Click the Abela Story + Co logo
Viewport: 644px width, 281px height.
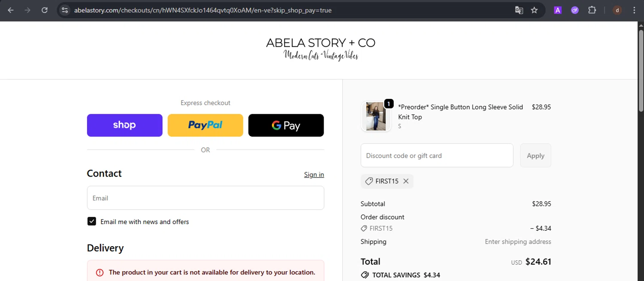coord(321,49)
